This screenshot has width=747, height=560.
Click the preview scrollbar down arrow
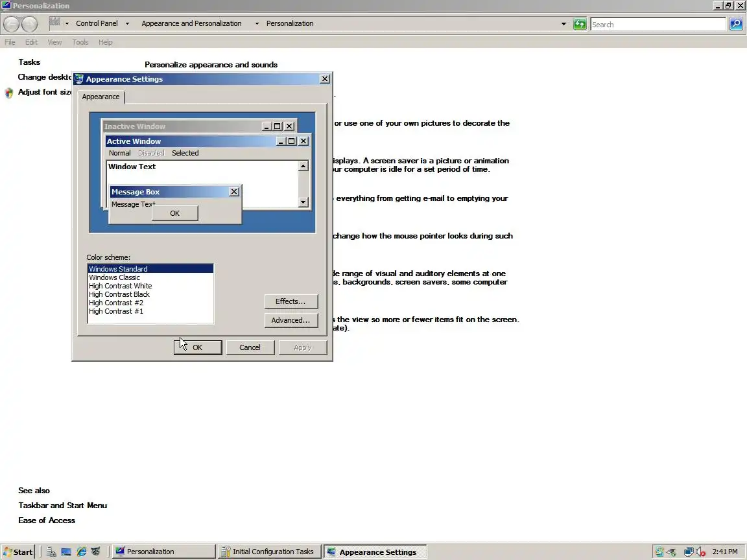point(303,202)
